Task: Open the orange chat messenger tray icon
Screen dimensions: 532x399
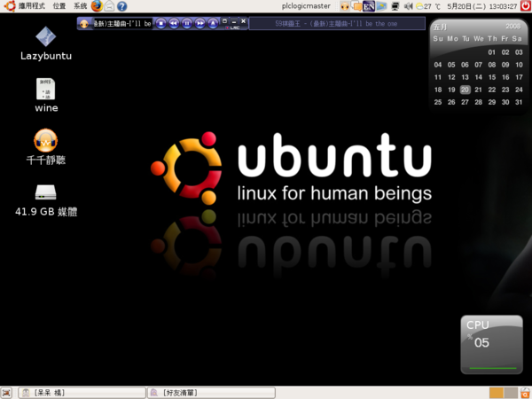Action: coord(356,6)
